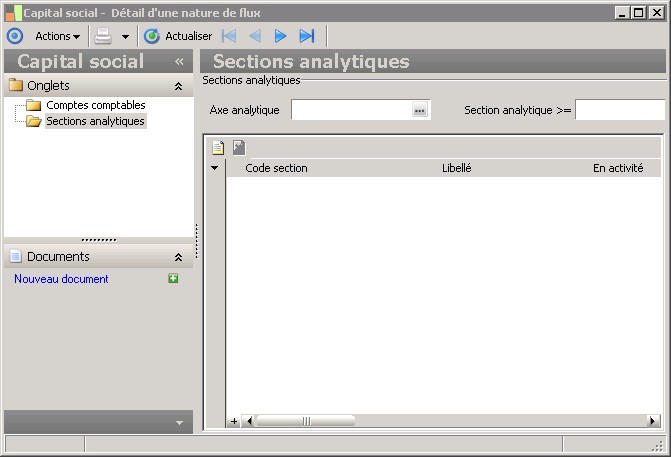Click the Nouveau document link
671x457 pixels.
point(61,279)
